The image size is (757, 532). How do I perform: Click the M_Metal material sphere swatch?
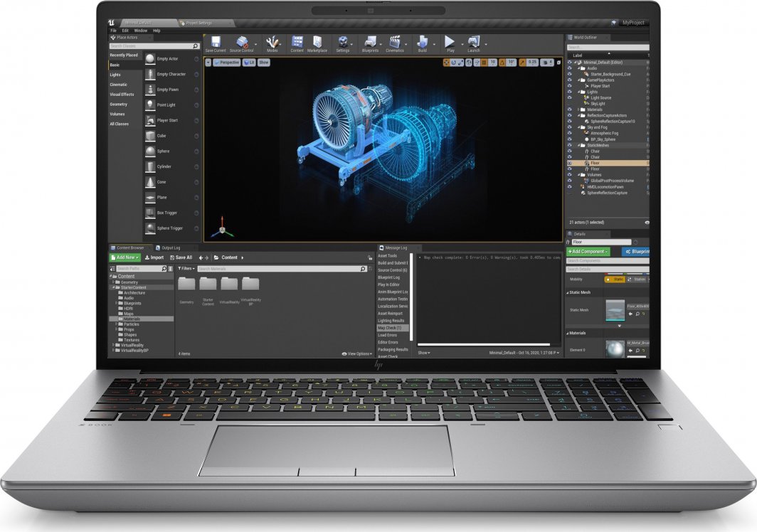(x=615, y=349)
